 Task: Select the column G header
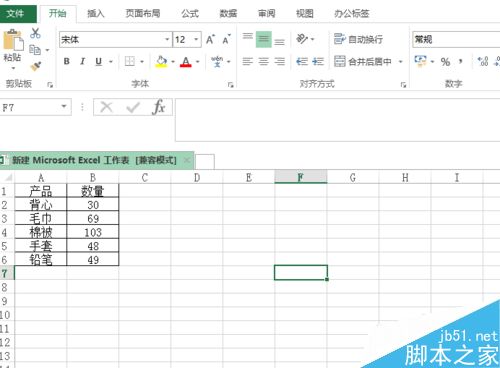click(x=353, y=177)
